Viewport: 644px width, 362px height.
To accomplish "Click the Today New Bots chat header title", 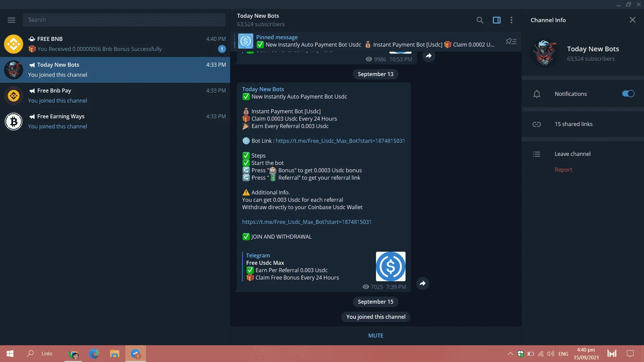I will tap(258, 16).
